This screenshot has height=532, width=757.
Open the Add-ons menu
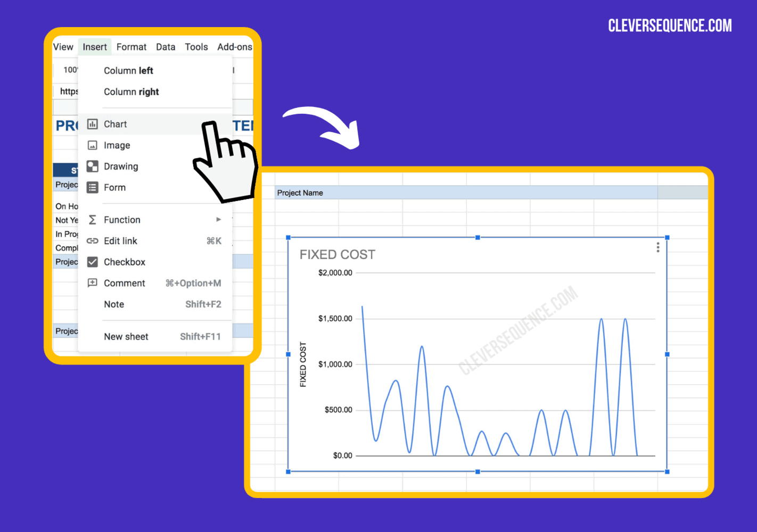click(235, 47)
